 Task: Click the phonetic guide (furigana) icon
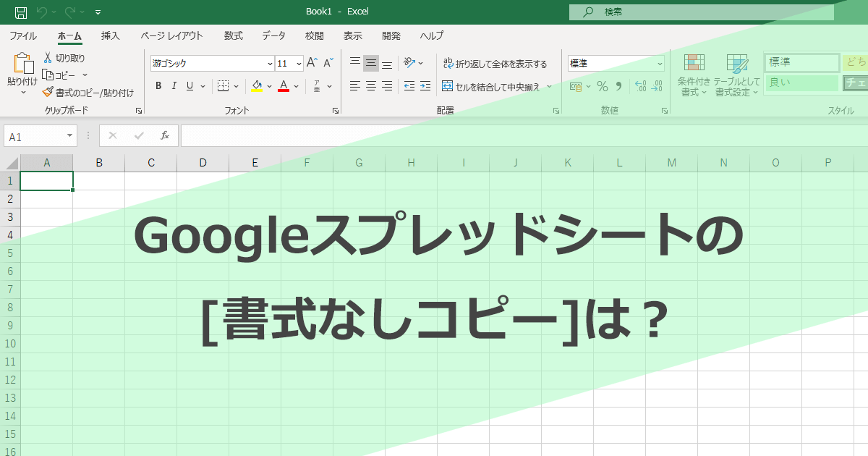pyautogui.click(x=317, y=86)
